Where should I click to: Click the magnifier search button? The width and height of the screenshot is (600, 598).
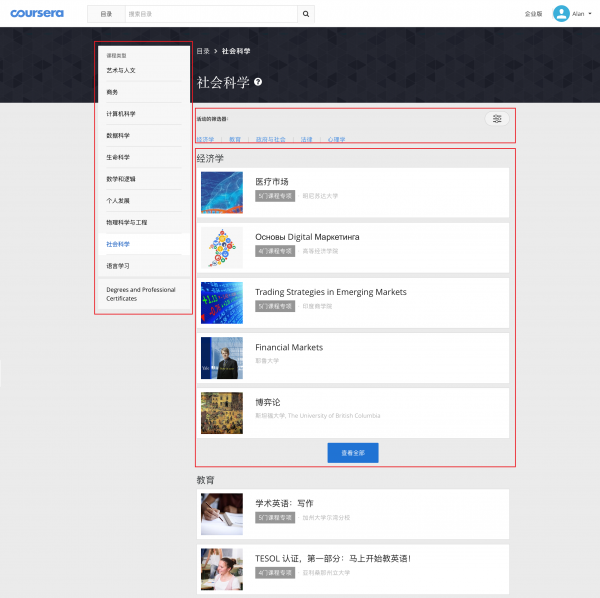pyautogui.click(x=306, y=14)
